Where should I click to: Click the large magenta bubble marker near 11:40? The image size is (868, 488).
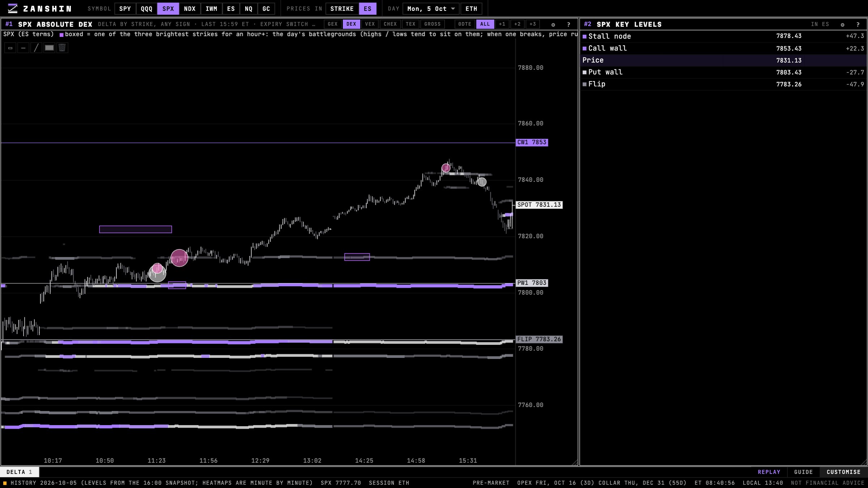pos(179,258)
